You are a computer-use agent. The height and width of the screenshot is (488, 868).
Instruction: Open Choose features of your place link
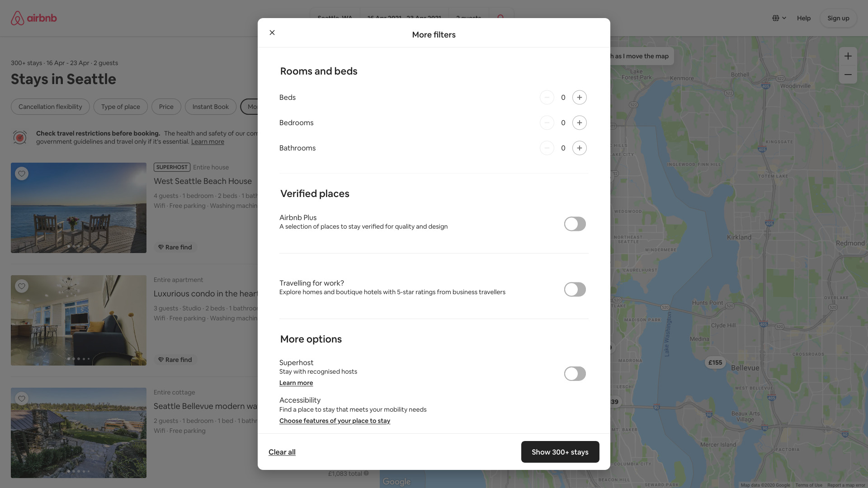point(335,421)
